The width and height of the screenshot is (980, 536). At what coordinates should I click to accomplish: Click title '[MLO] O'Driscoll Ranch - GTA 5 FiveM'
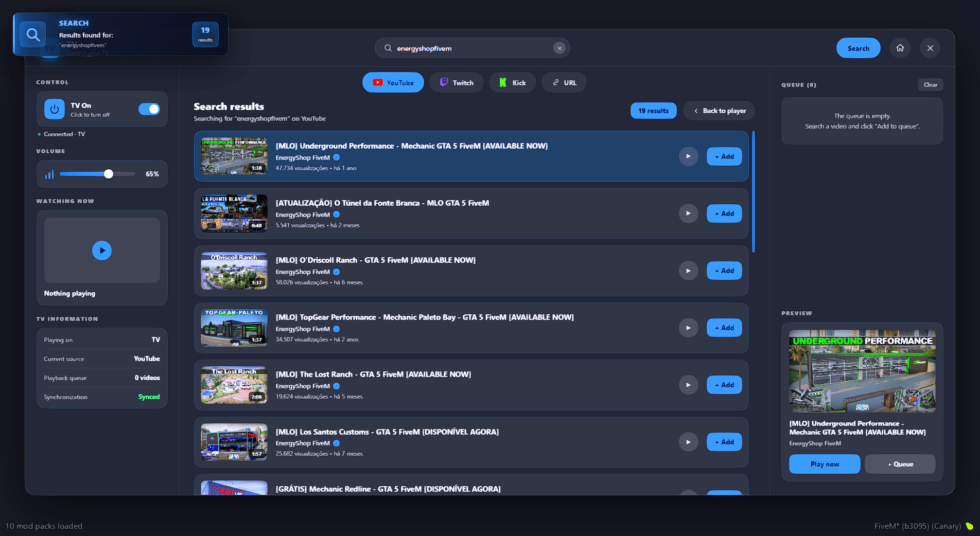pyautogui.click(x=376, y=260)
